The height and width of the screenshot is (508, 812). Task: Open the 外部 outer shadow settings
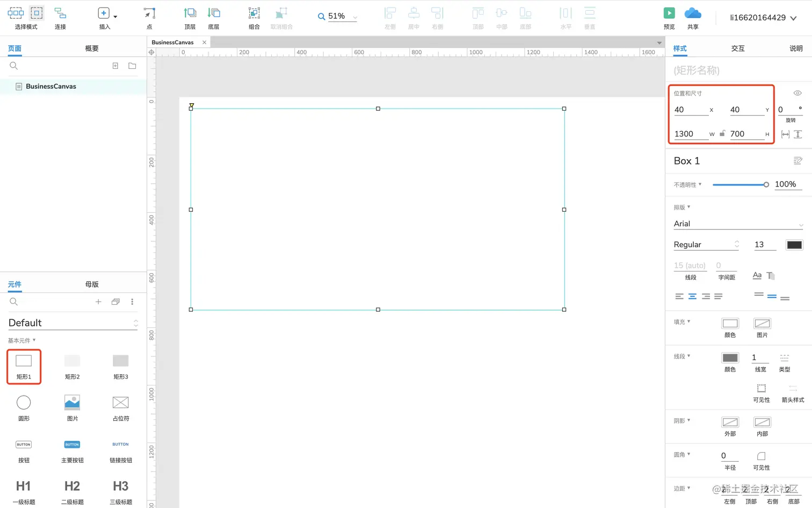pos(730,423)
